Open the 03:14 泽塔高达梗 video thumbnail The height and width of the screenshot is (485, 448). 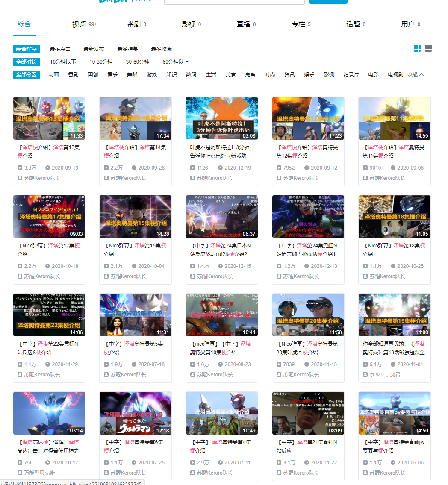pyautogui.click(x=49, y=413)
